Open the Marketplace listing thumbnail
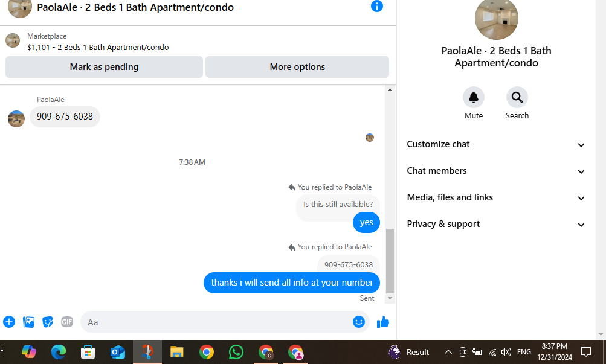 click(x=13, y=40)
